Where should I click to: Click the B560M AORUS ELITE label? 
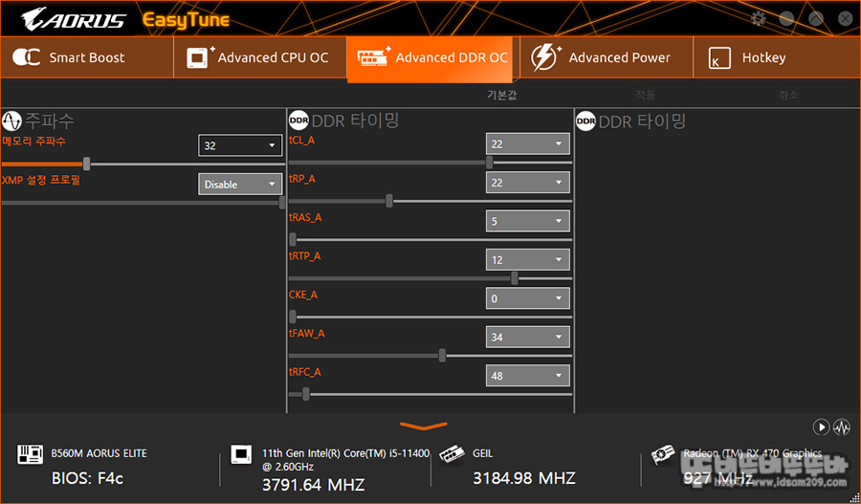point(99,453)
